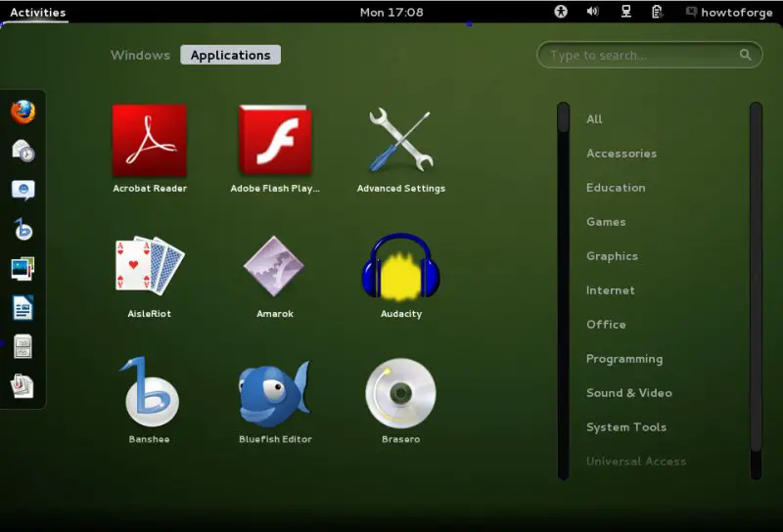The height and width of the screenshot is (532, 783).
Task: Start the AisleRiot card game
Action: pos(150,277)
